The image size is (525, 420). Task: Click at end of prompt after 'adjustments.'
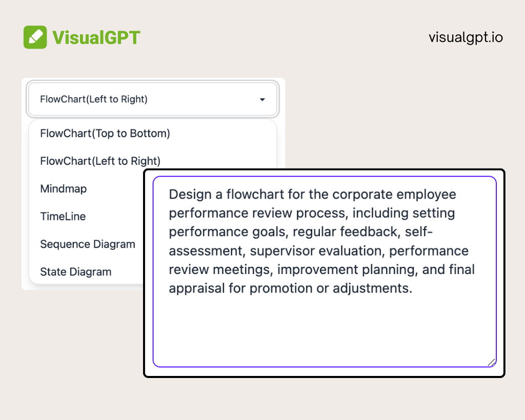pos(414,288)
